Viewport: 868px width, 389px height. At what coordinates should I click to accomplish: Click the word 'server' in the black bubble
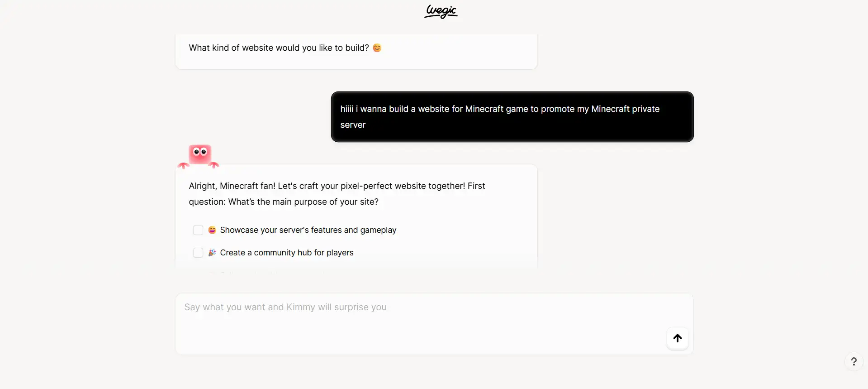[x=353, y=125]
